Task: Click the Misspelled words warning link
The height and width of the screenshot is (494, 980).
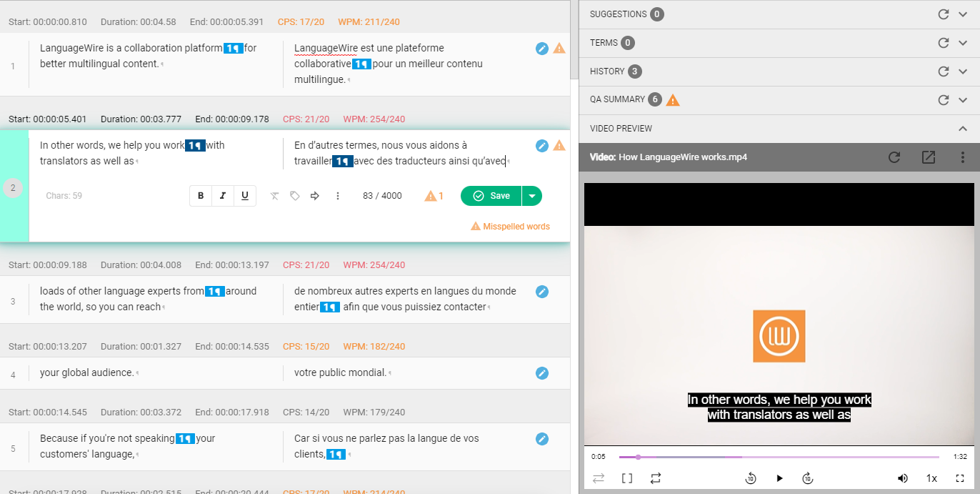Action: click(x=510, y=226)
